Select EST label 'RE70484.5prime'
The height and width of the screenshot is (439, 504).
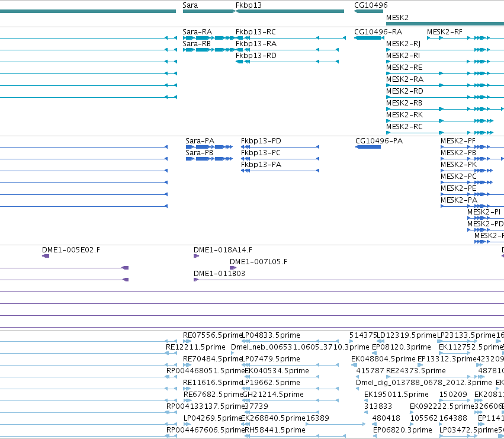[213, 359]
